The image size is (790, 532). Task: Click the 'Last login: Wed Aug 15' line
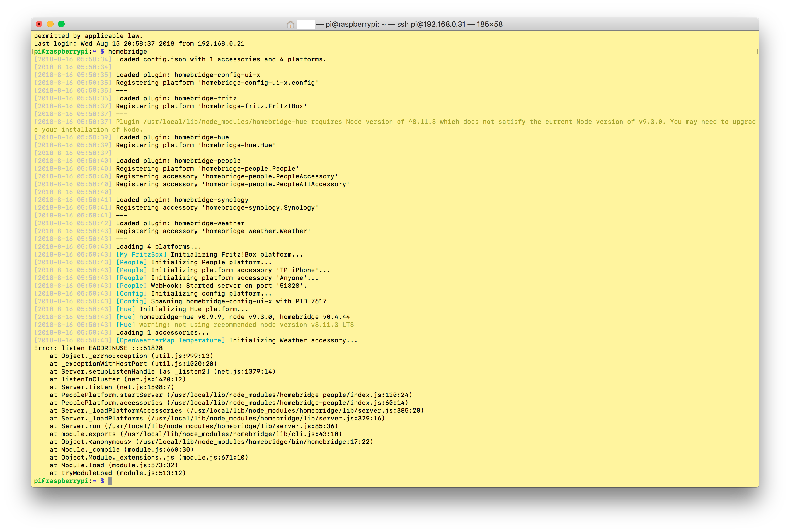coord(139,44)
